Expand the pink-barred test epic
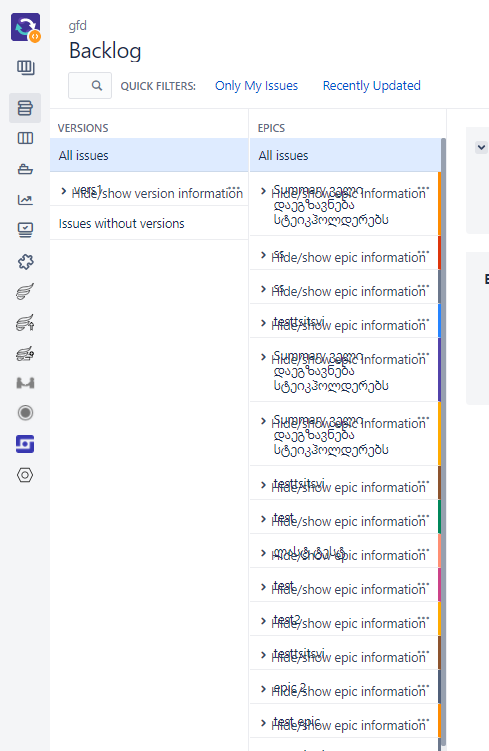Viewport: 489px width, 751px height. [263, 587]
